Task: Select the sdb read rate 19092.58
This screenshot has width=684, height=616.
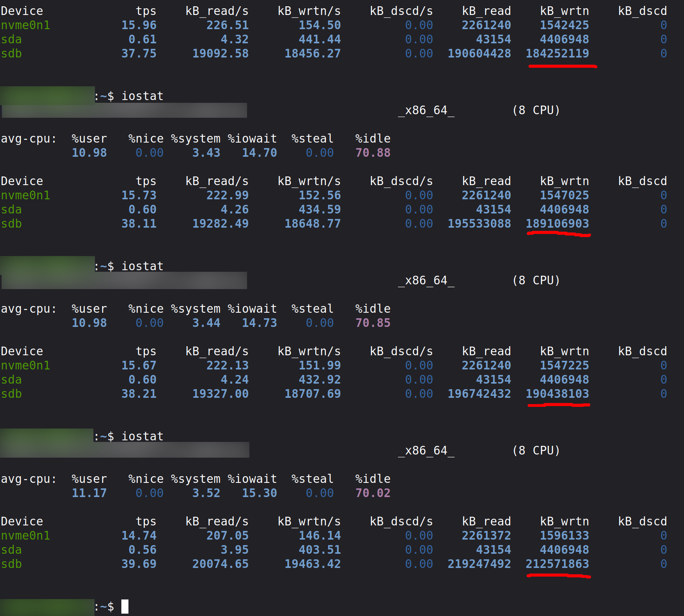Action: point(220,54)
